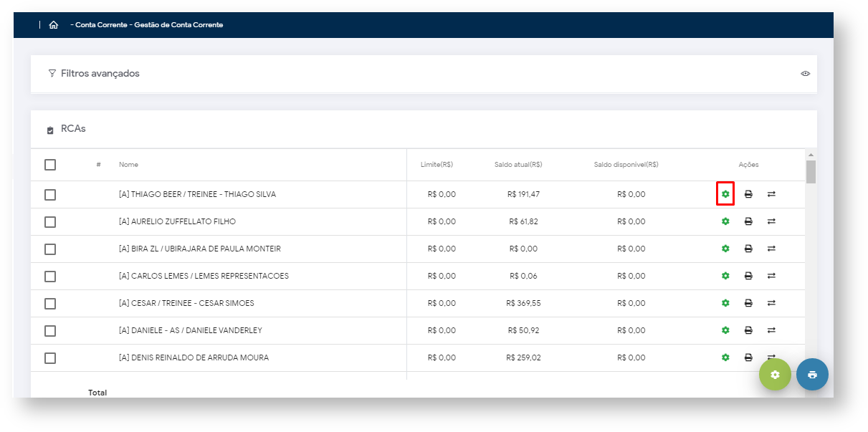Click the table scrollbar up arrow
This screenshot has width=868, height=432.
pyautogui.click(x=811, y=155)
